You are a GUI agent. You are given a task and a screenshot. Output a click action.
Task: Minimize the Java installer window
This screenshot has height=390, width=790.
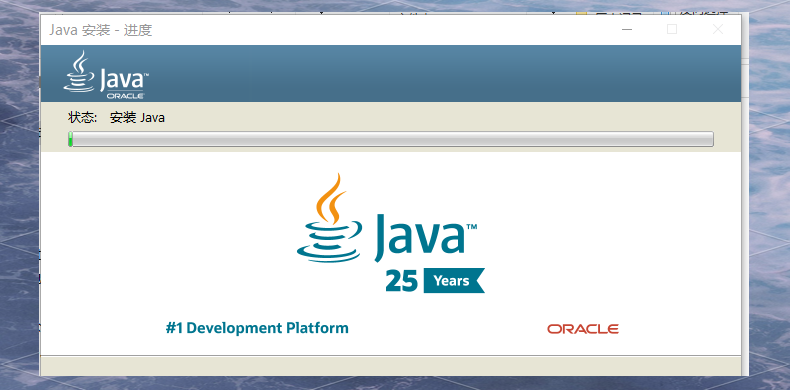tap(627, 30)
